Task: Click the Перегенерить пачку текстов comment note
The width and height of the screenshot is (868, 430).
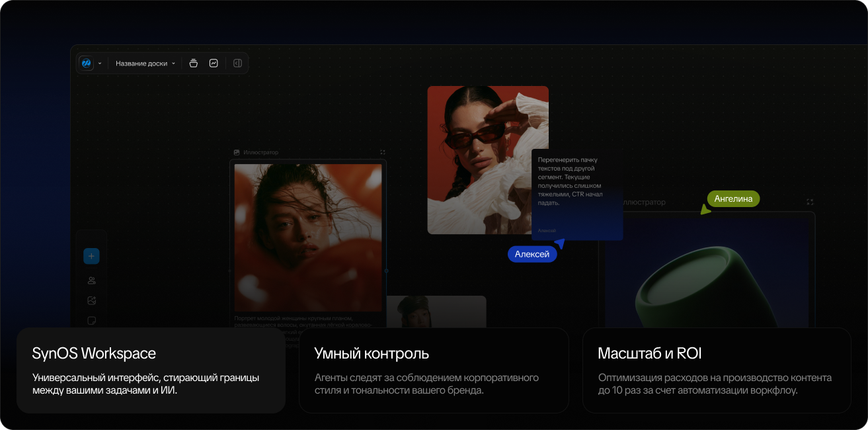Action: point(577,194)
